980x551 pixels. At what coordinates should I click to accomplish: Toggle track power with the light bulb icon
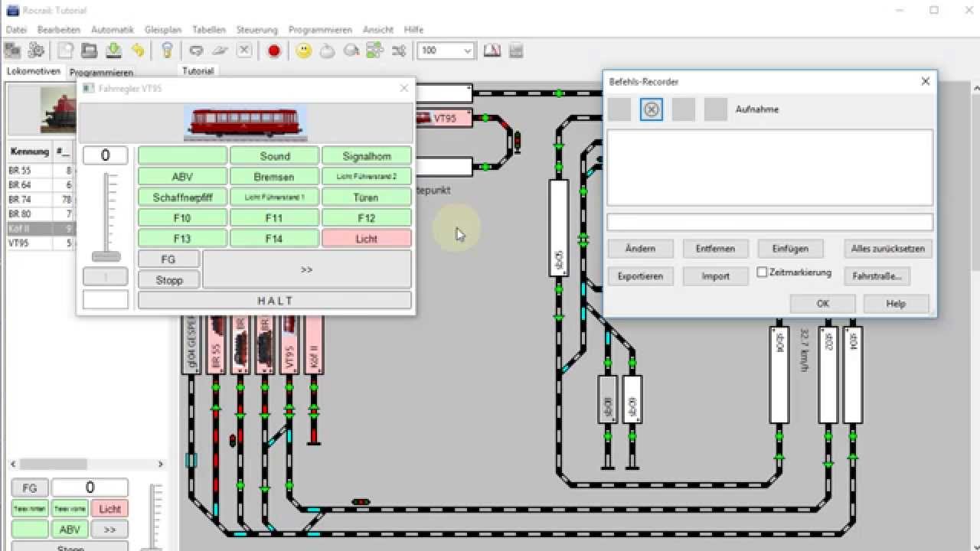tap(167, 51)
